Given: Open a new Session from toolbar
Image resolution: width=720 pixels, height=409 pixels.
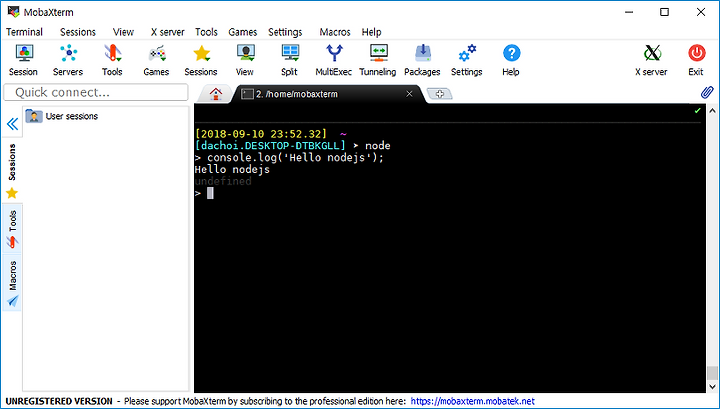Looking at the screenshot, I should pyautogui.click(x=23, y=60).
